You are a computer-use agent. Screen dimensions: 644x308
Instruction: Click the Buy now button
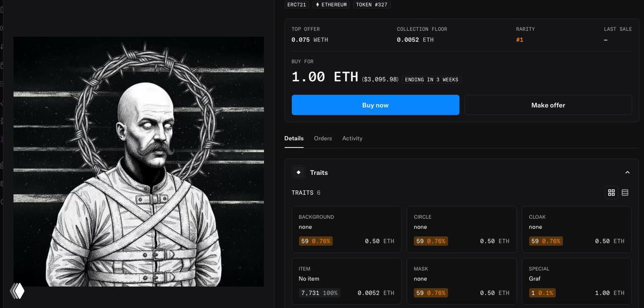click(375, 105)
